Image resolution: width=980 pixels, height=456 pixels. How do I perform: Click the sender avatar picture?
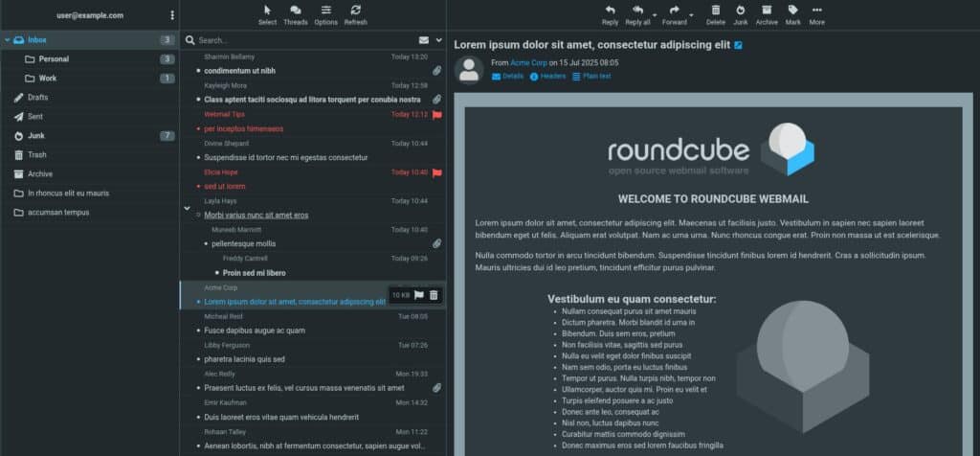click(x=469, y=70)
